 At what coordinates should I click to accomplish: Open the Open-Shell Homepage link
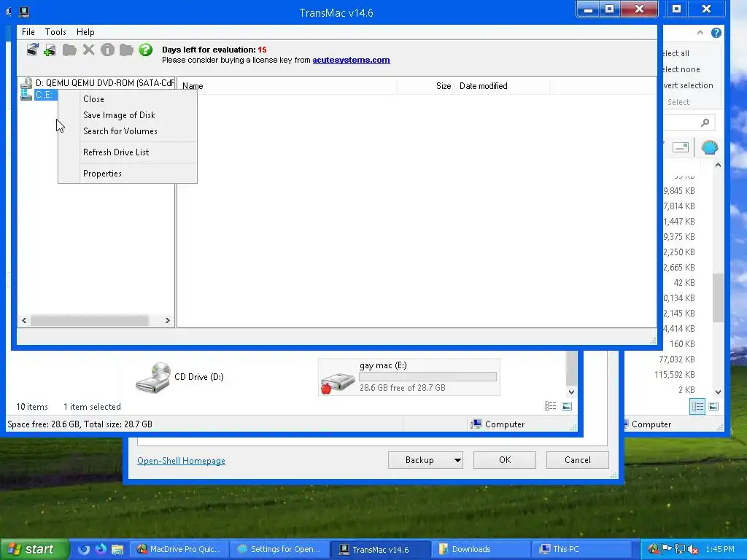point(181,461)
